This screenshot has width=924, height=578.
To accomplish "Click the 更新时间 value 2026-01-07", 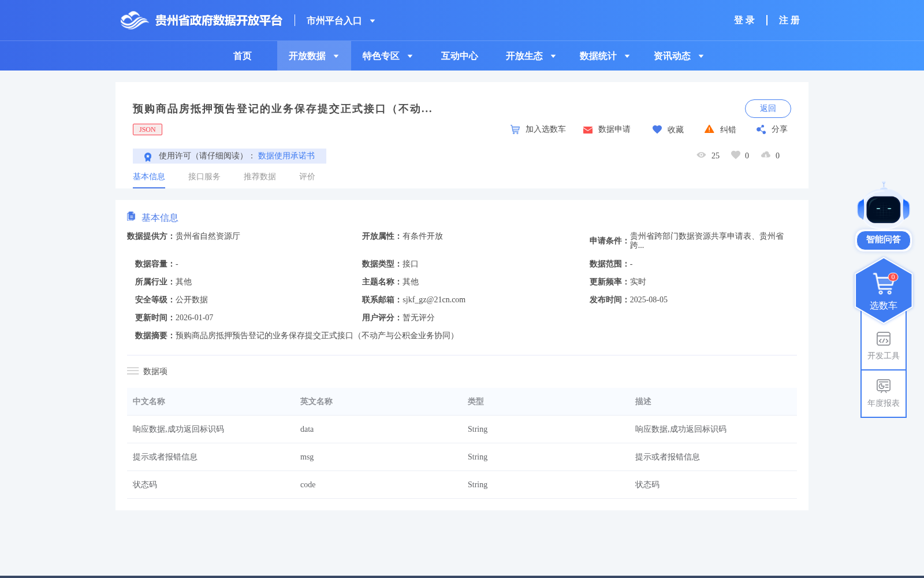I will click(194, 318).
